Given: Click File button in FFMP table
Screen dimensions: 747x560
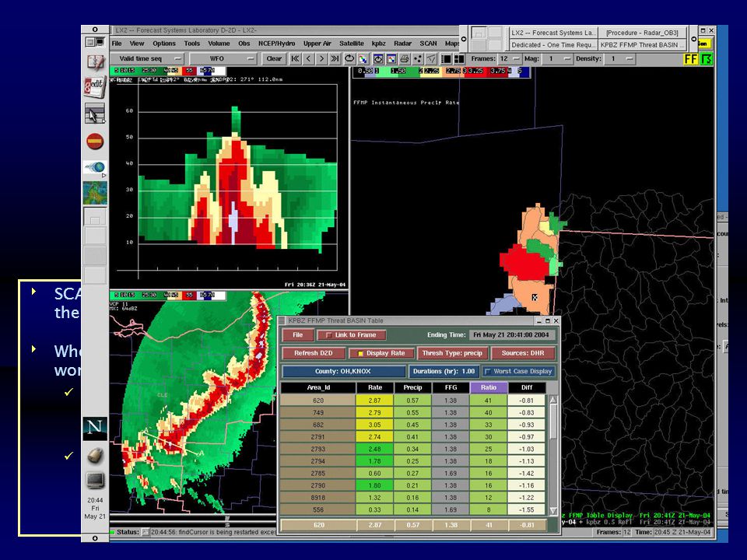Looking at the screenshot, I should 298,335.
